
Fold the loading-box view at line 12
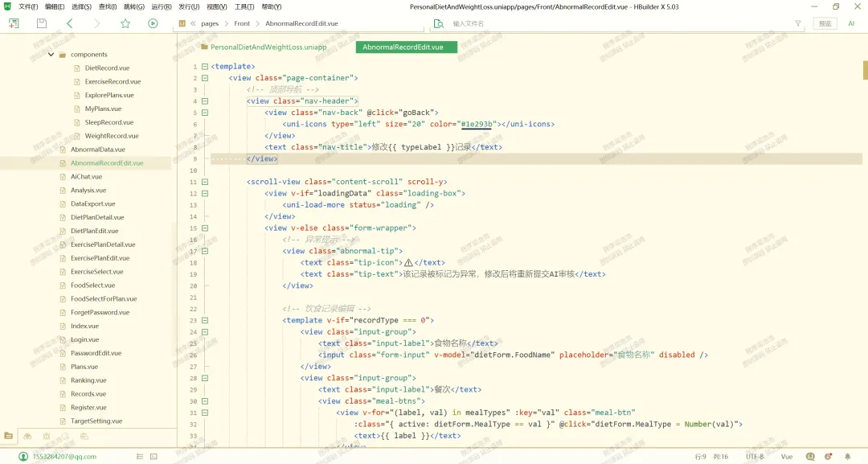coord(205,193)
